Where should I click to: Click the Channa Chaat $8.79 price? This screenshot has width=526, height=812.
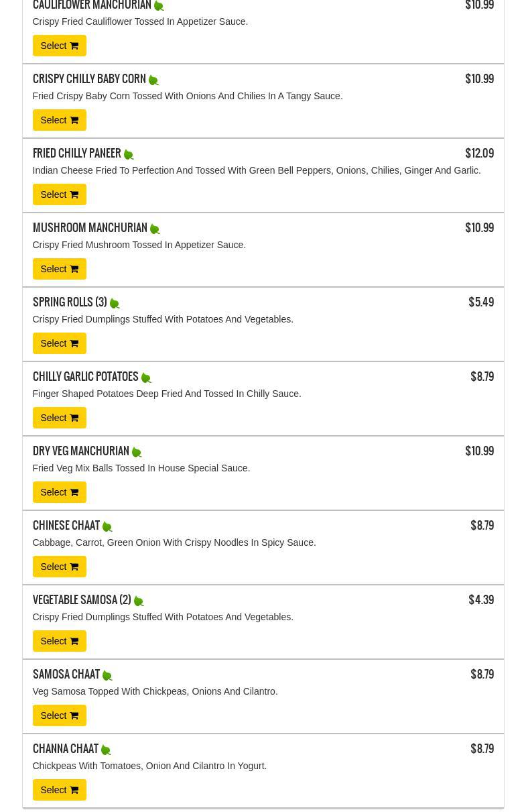click(482, 749)
